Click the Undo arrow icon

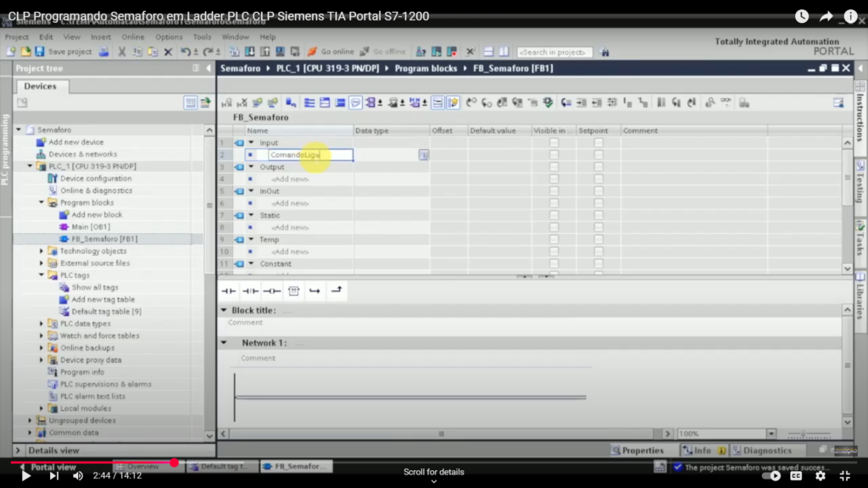click(x=186, y=52)
